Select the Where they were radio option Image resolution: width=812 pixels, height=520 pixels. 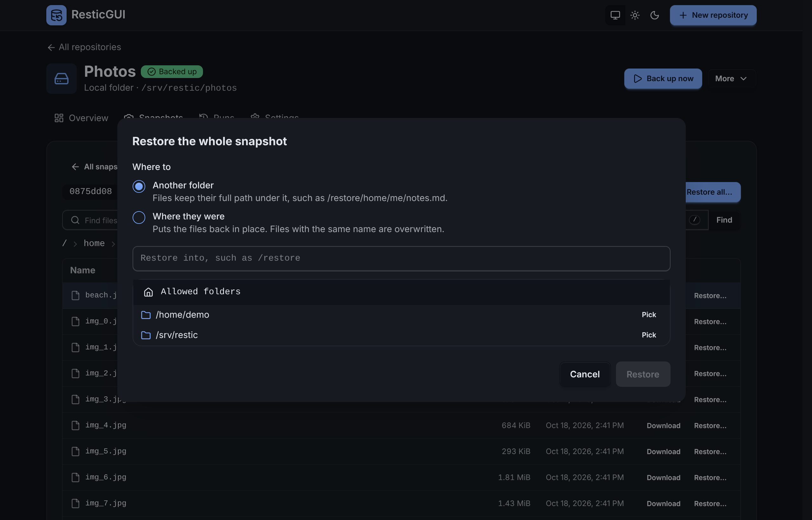[x=139, y=218]
